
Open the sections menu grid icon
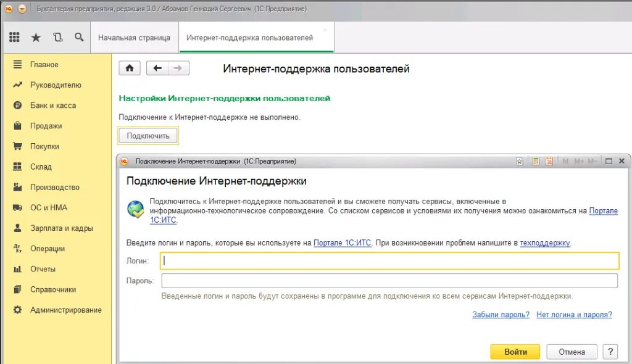(15, 37)
